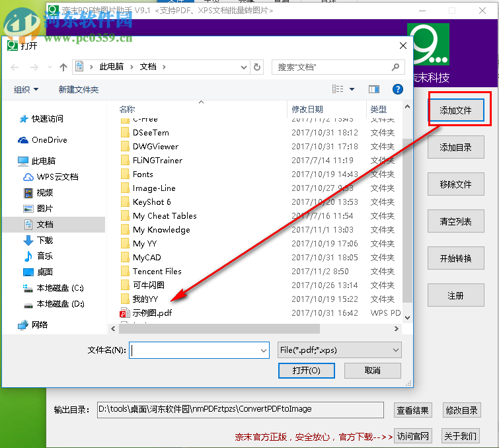Viewport: 499px width, 448px height.
Task: Click the 搜索"文档" search box
Action: click(338, 67)
